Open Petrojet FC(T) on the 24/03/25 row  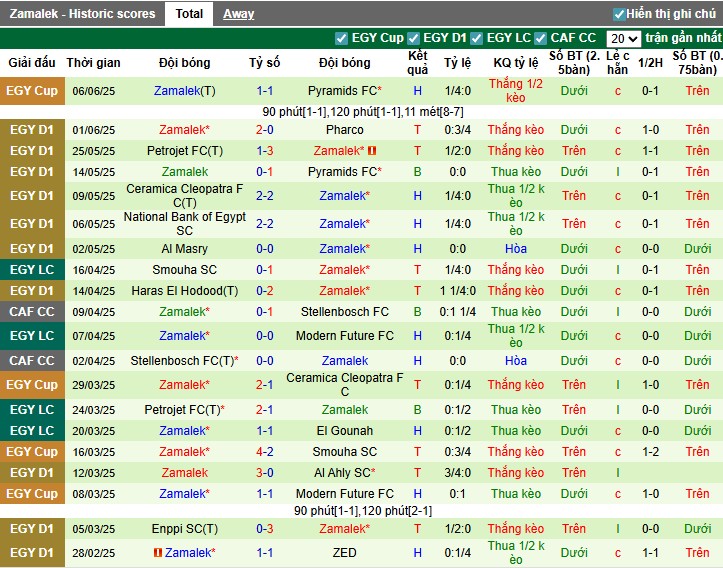184,409
